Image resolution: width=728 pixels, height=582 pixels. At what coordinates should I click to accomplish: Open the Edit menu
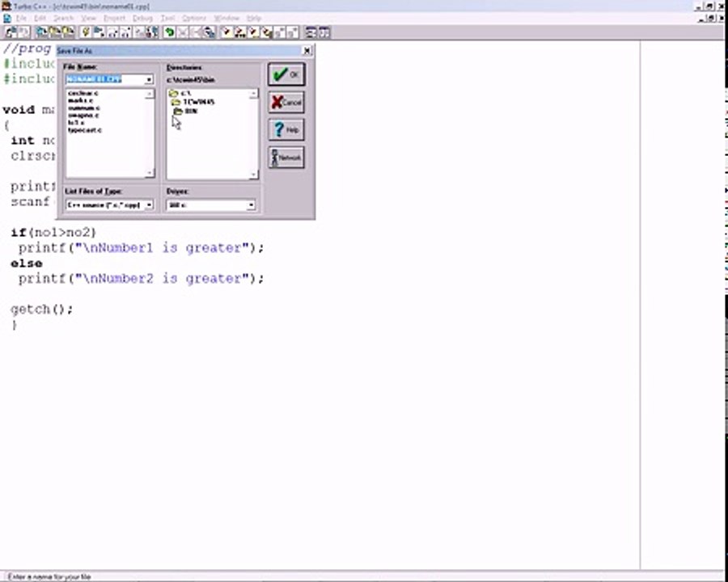pos(40,18)
